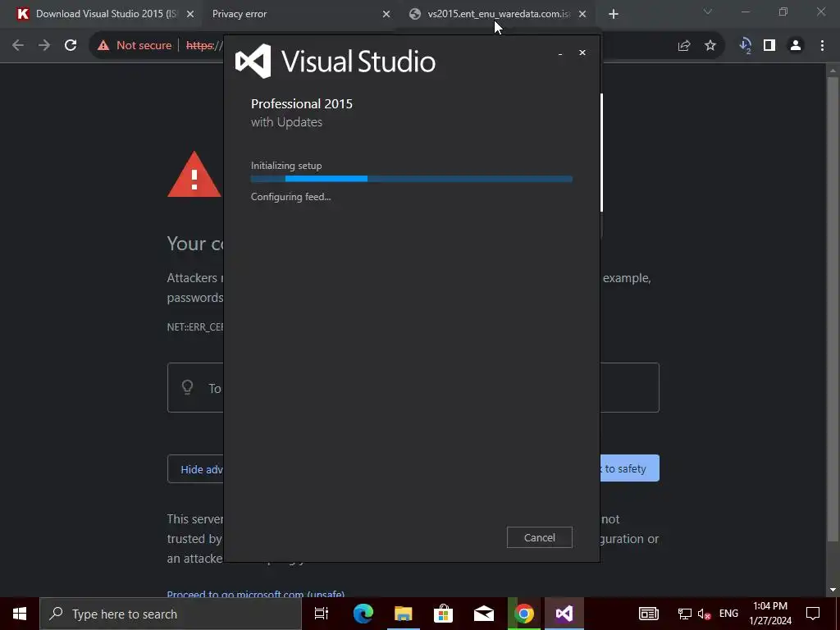
Task: Click the lightbulb tip icon in Chrome
Action: pyautogui.click(x=187, y=387)
